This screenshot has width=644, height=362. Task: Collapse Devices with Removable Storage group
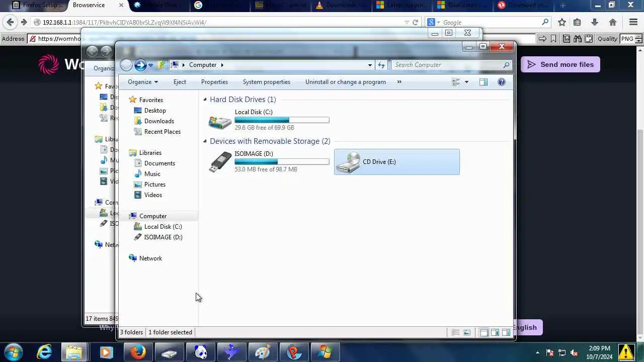click(205, 141)
